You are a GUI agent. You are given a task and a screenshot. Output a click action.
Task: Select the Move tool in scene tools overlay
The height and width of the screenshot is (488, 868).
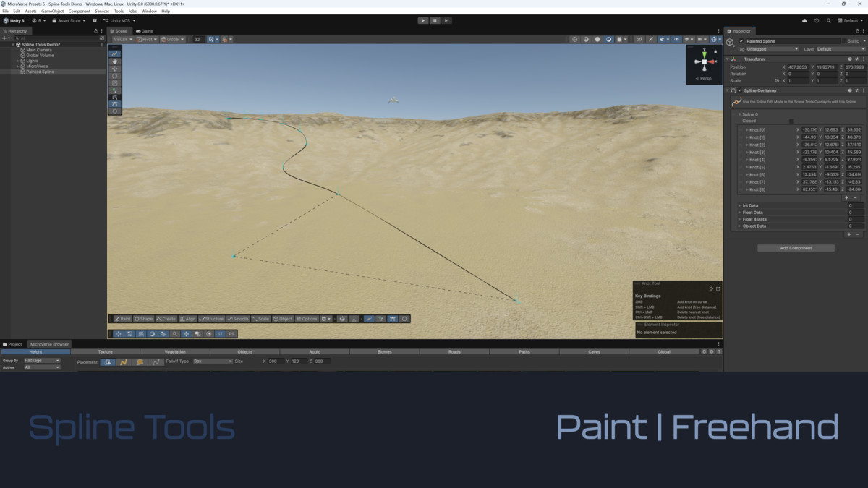[115, 69]
